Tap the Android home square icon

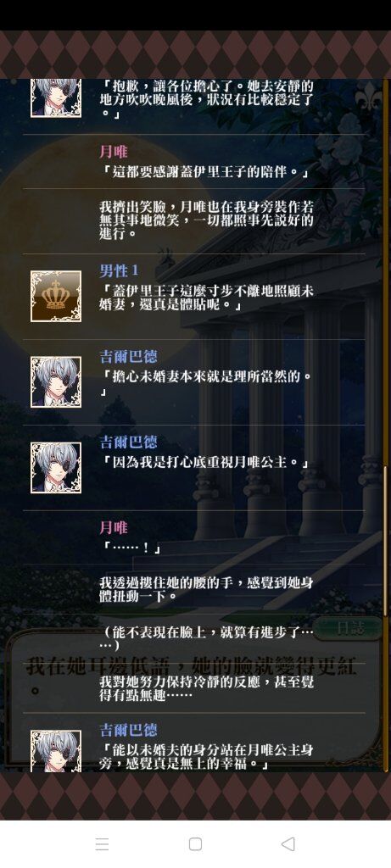click(195, 843)
